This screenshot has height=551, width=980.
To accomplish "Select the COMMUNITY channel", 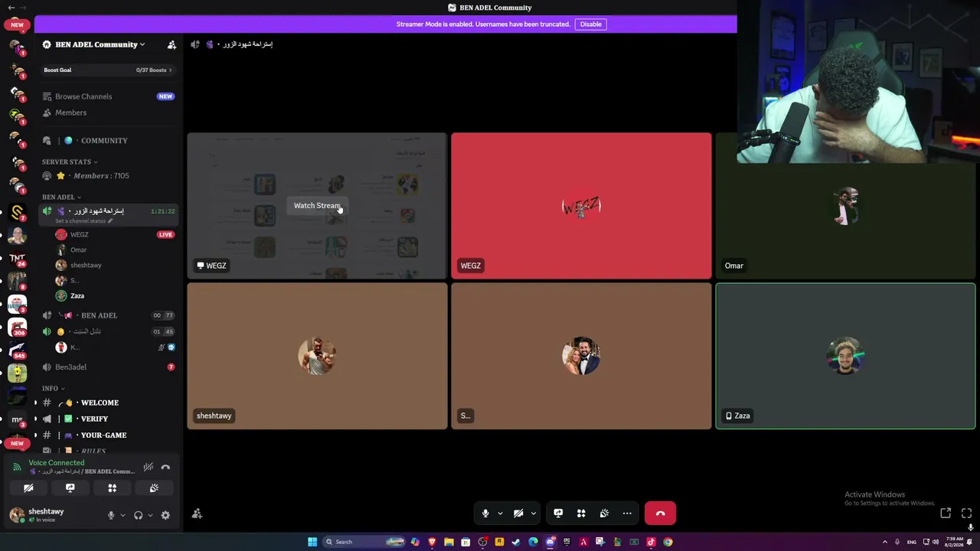I will click(x=108, y=141).
